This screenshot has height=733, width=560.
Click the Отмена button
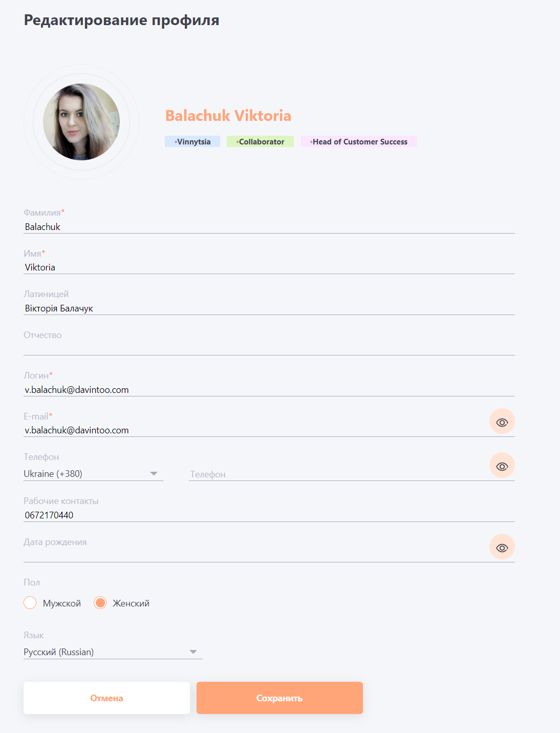tap(106, 698)
